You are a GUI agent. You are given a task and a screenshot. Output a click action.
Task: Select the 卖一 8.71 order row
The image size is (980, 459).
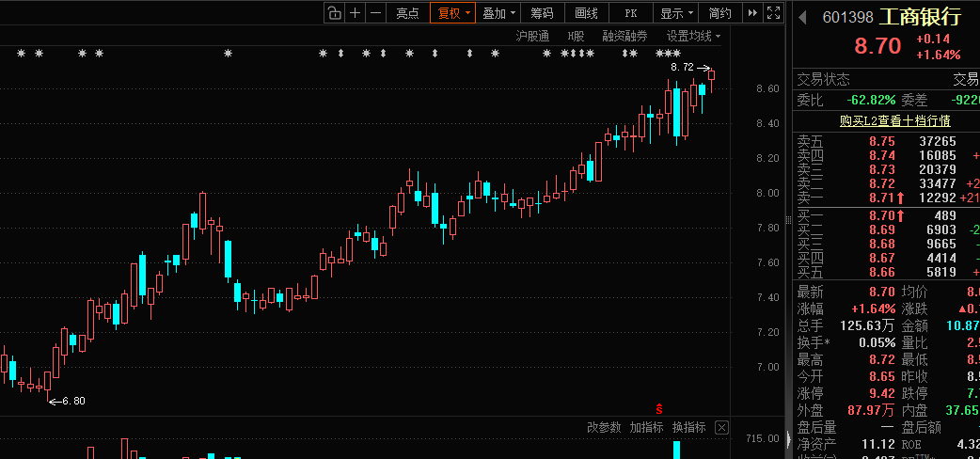(x=888, y=198)
